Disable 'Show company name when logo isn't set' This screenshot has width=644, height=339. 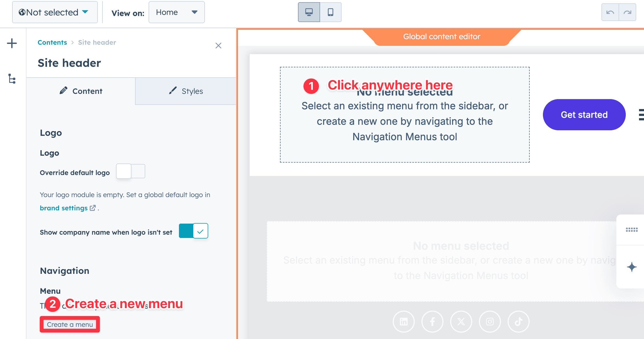pos(193,231)
